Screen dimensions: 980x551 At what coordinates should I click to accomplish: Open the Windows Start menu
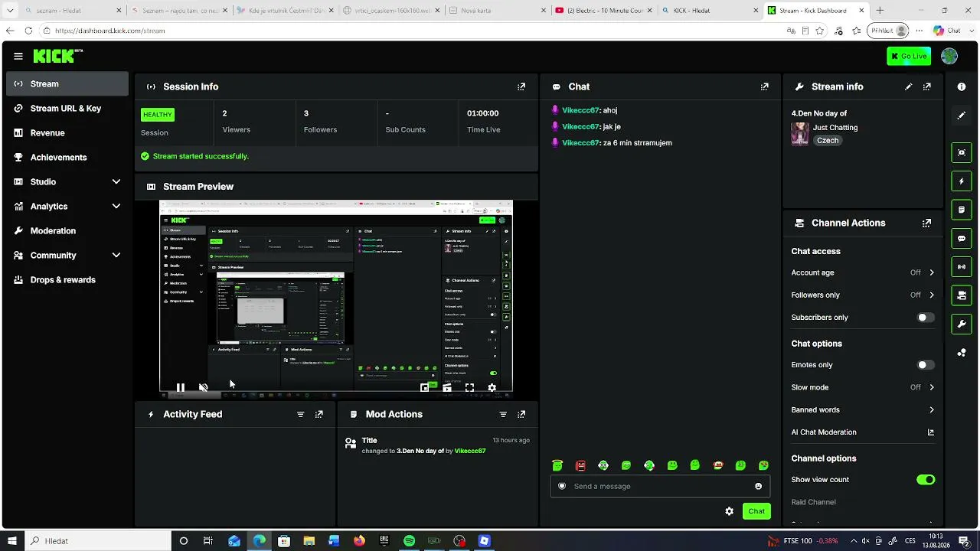click(11, 541)
